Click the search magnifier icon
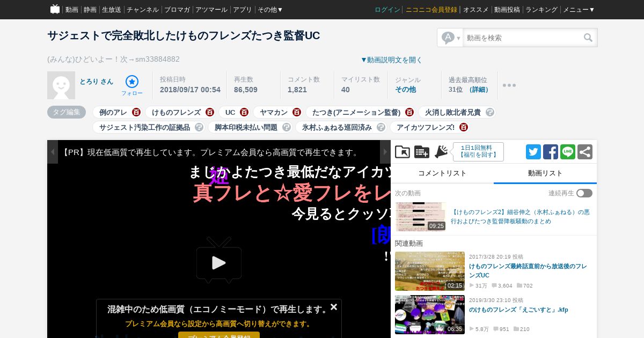This screenshot has height=338, width=644. pyautogui.click(x=588, y=38)
